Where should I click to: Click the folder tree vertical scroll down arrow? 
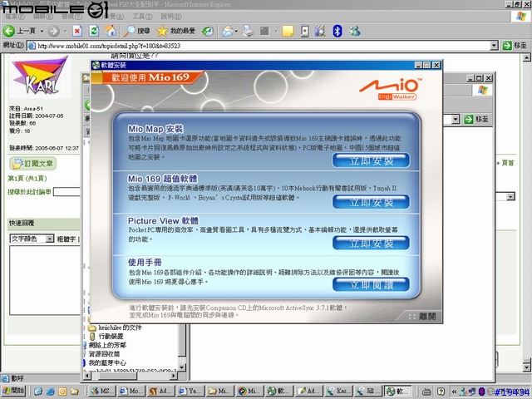pos(182,367)
